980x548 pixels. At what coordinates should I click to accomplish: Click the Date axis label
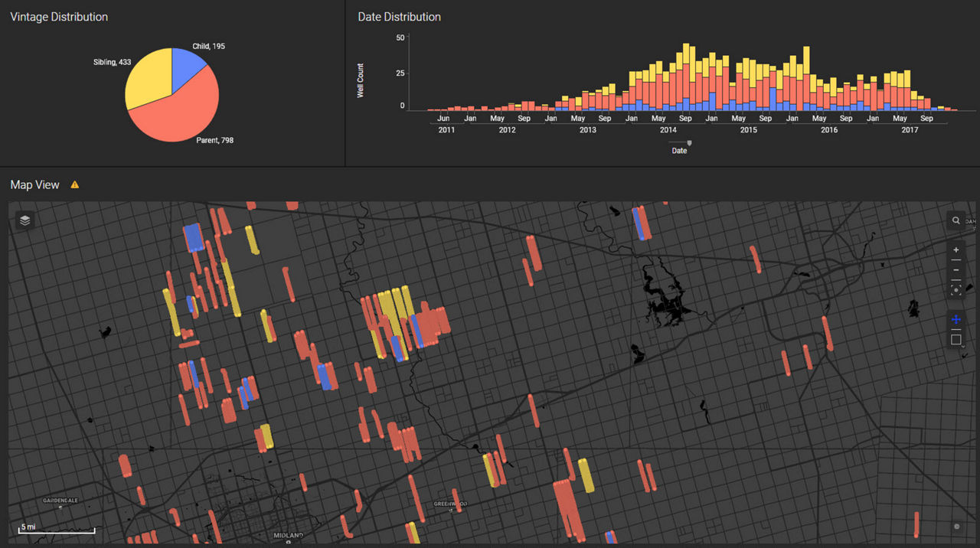(x=679, y=151)
